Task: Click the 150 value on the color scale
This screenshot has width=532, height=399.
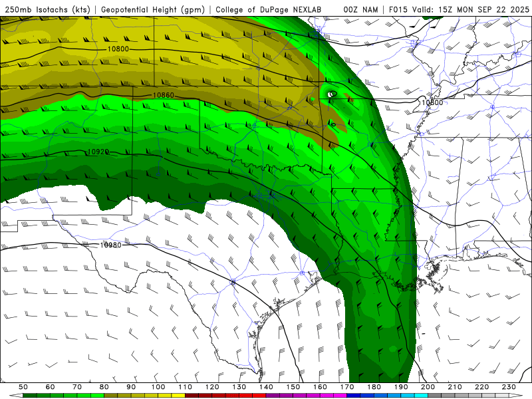Action: click(293, 387)
